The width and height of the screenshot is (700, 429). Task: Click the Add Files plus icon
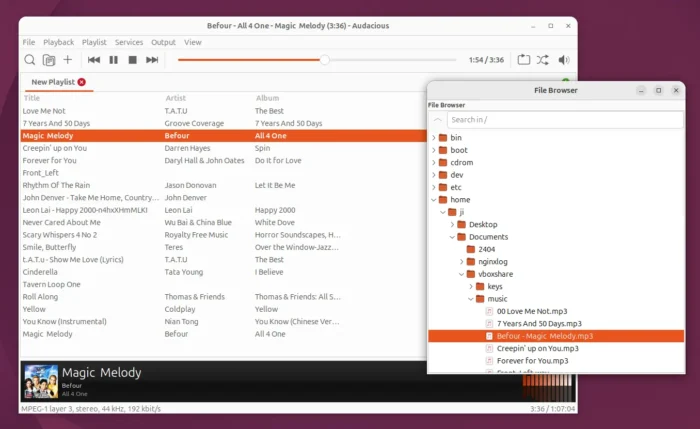[67, 59]
